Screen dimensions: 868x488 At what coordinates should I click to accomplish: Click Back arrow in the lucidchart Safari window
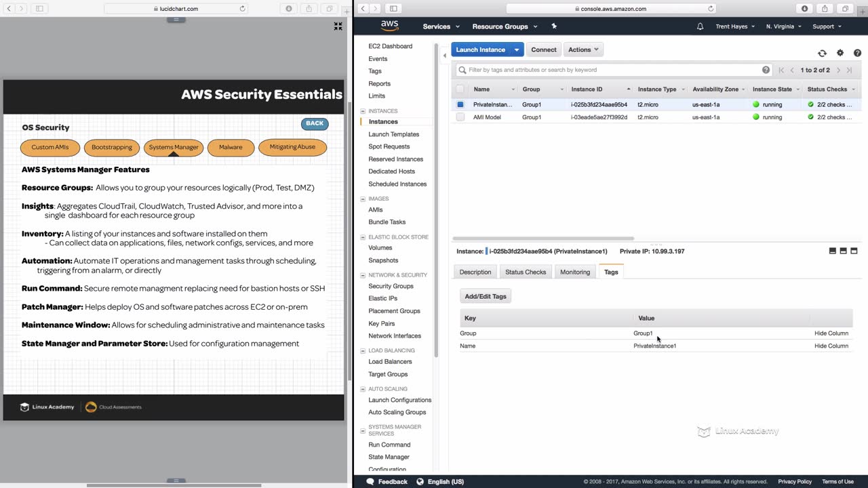[x=9, y=8]
